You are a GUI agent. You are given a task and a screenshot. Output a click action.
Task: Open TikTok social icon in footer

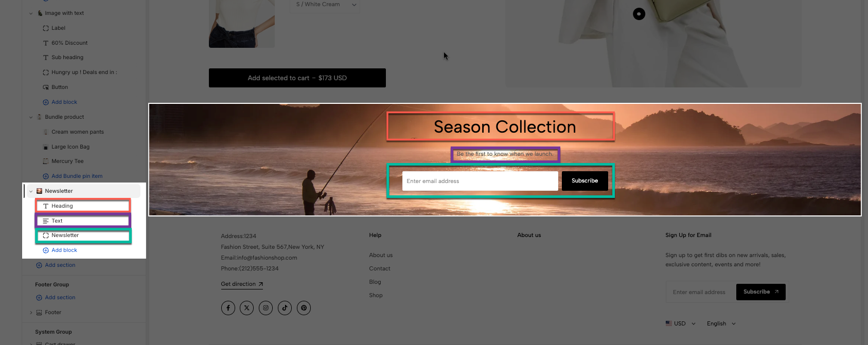285,308
